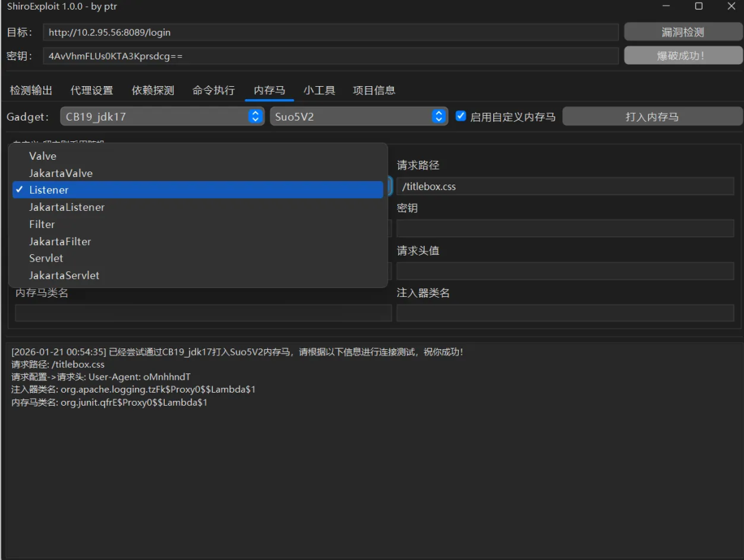Maximize the ShiroExploit window
Viewport: 744px width, 560px height.
[x=699, y=6]
